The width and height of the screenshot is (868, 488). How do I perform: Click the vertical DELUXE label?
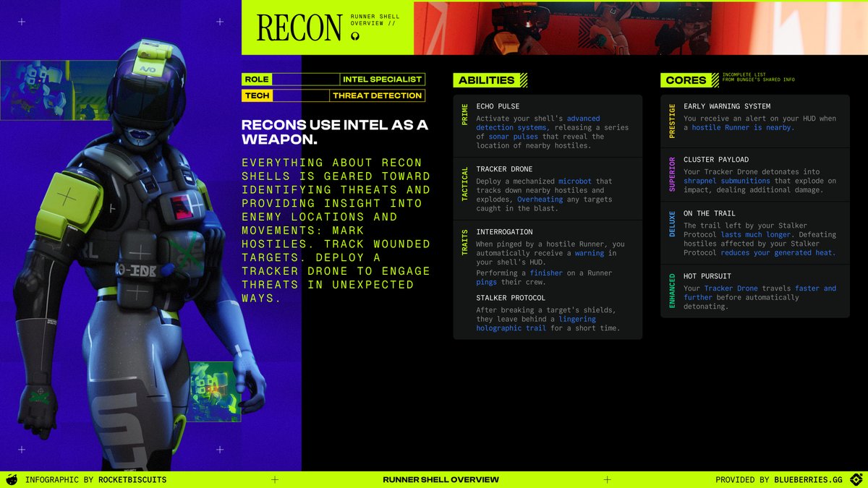pos(672,223)
